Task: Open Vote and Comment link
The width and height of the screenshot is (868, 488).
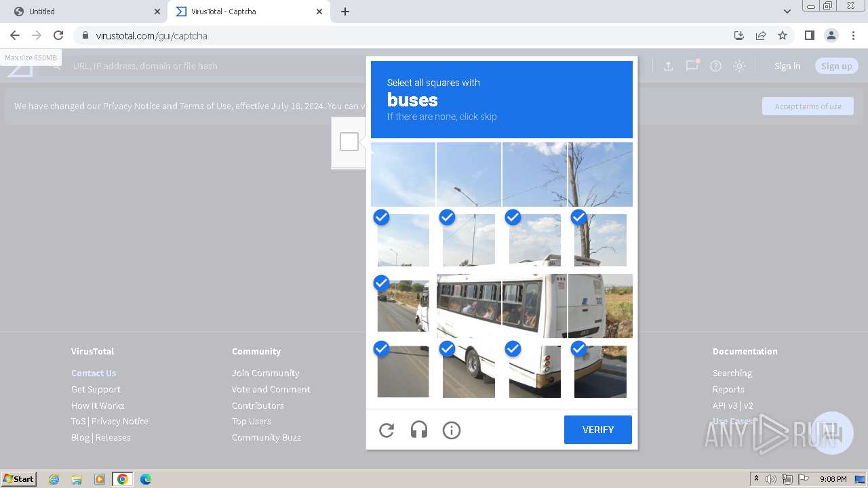Action: pos(271,389)
